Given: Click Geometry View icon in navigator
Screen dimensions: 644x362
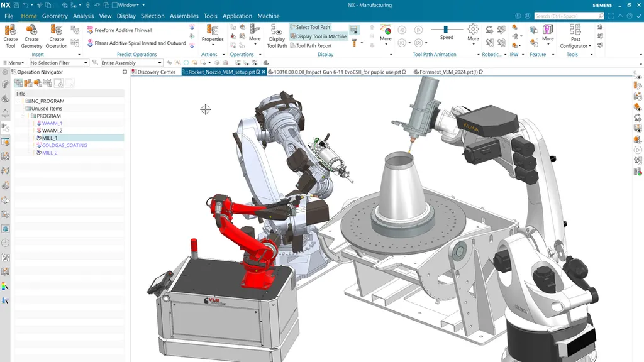Looking at the screenshot, I should pos(38,84).
